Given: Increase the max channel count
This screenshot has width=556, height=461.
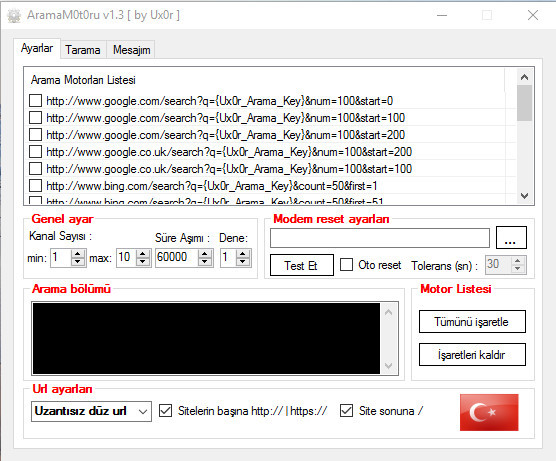Looking at the screenshot, I should (143, 254).
